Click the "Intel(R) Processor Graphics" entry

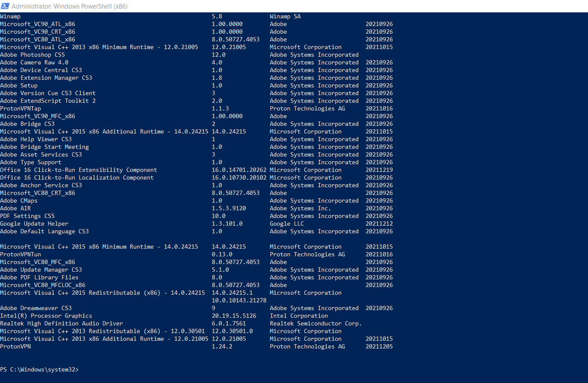click(46, 316)
